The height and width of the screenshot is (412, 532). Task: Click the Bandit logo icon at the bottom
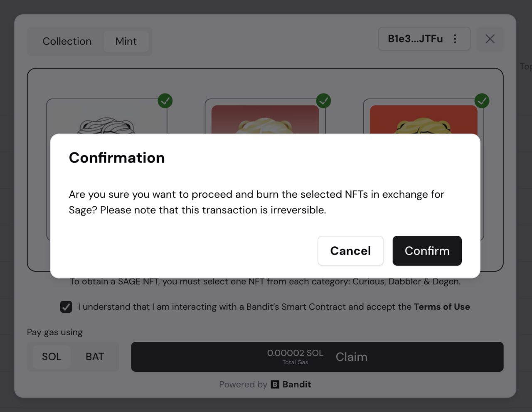(275, 385)
